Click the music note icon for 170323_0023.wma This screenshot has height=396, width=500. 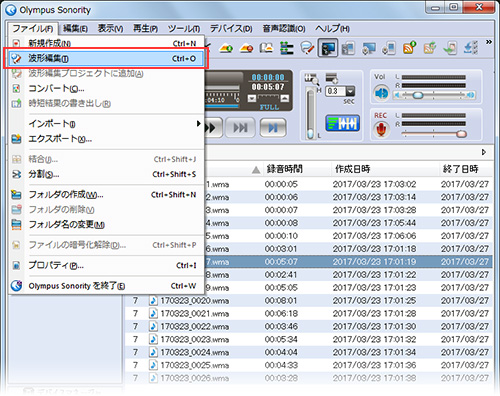coord(153,339)
